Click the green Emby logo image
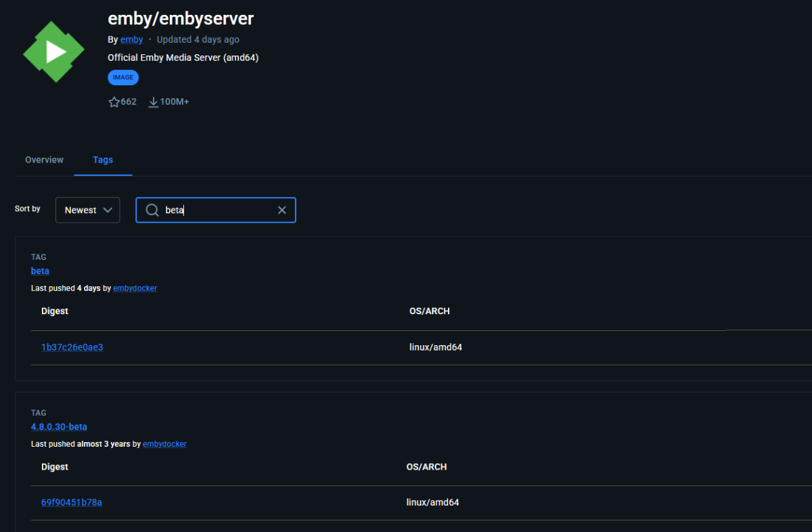Viewport: 812px width, 532px height. (x=53, y=52)
